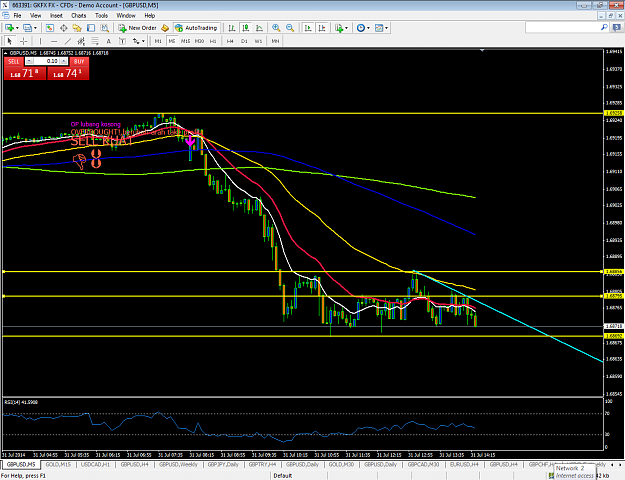Increase the trade volume with up arrow
The height and width of the screenshot is (480, 625).
pos(63,61)
